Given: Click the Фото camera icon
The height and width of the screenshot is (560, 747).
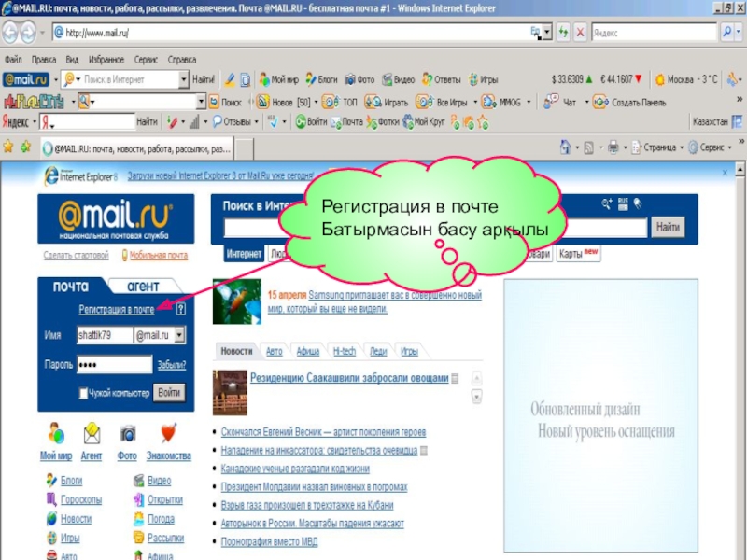Looking at the screenshot, I should point(128,434).
